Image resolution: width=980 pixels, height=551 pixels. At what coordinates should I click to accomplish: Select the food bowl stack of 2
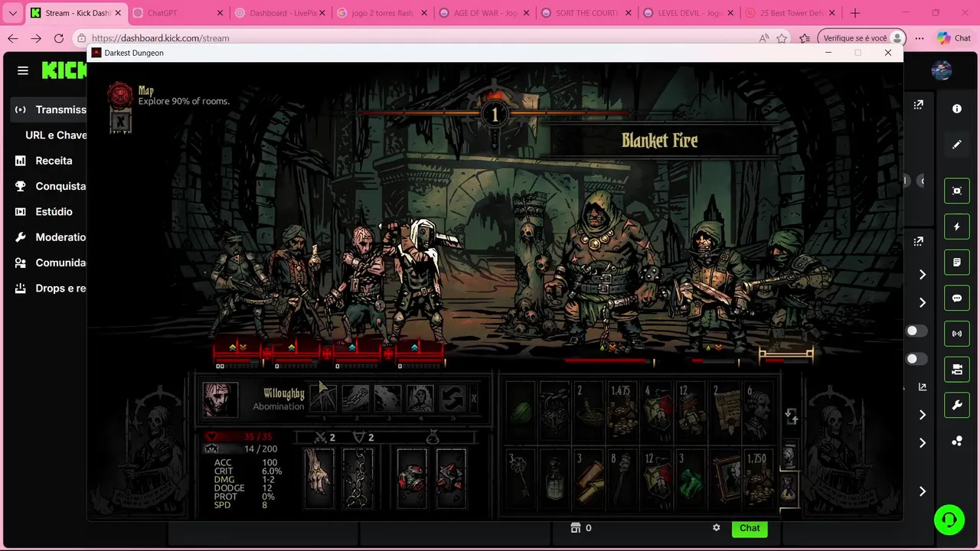tap(590, 412)
